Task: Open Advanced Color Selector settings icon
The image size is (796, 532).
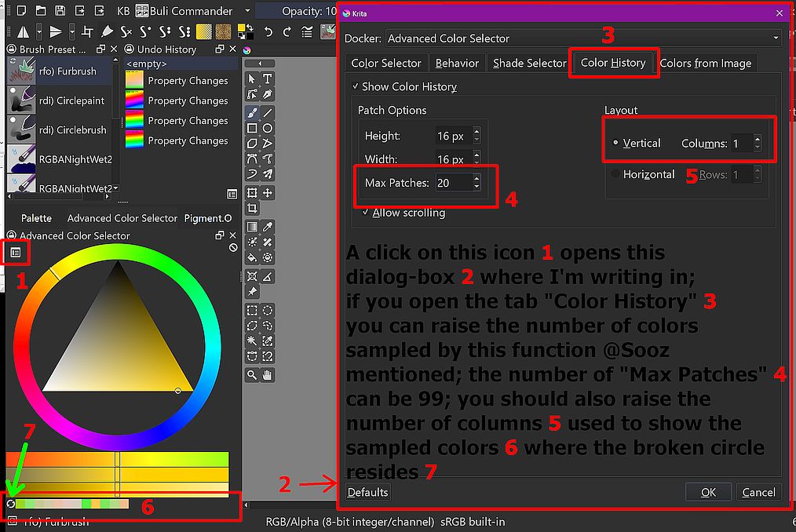Action: (x=16, y=252)
